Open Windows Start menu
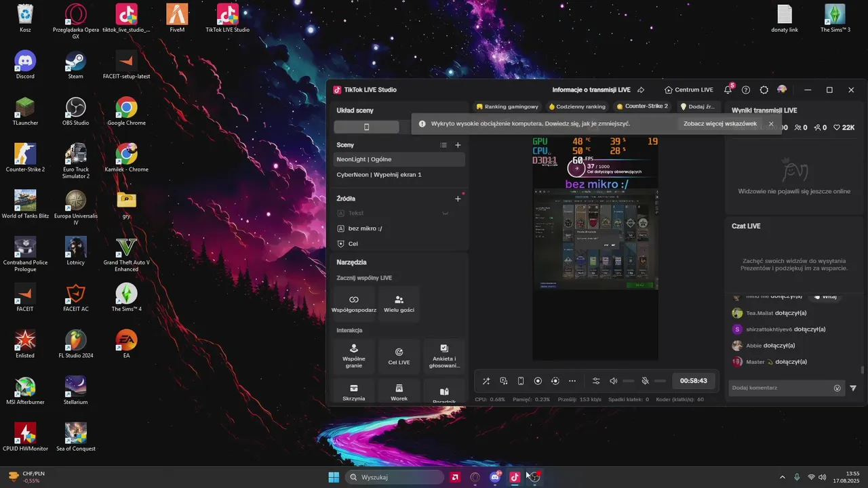 334,477
